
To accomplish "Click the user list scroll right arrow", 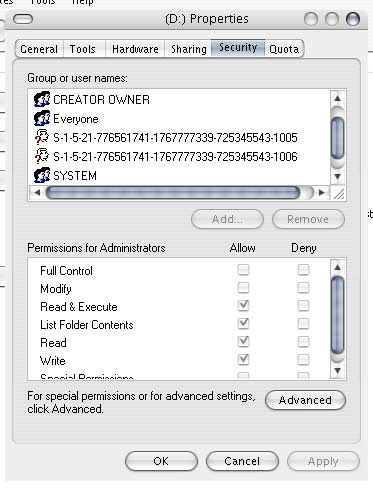I will tap(322, 192).
